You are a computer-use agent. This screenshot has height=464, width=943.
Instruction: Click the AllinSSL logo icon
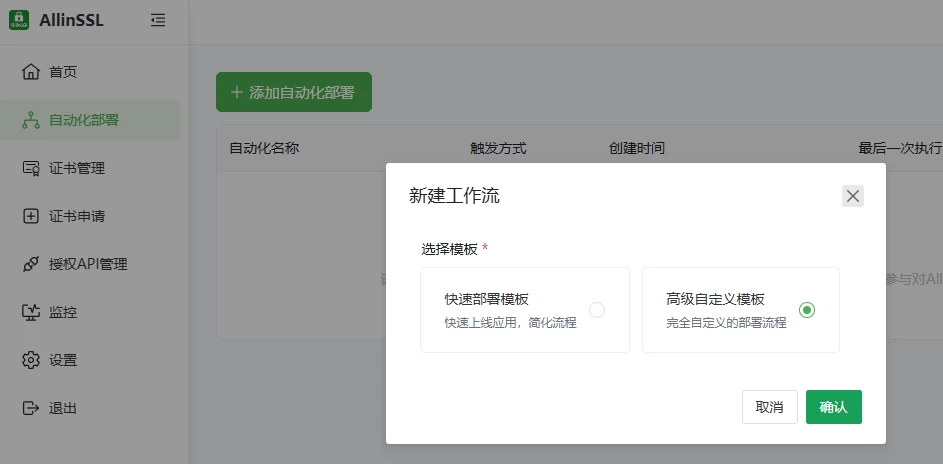[x=19, y=20]
